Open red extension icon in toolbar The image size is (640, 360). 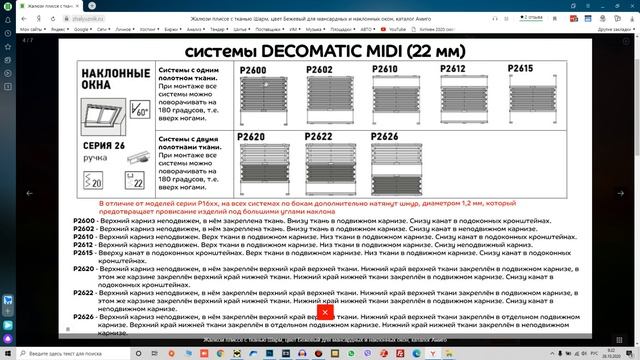573,19
